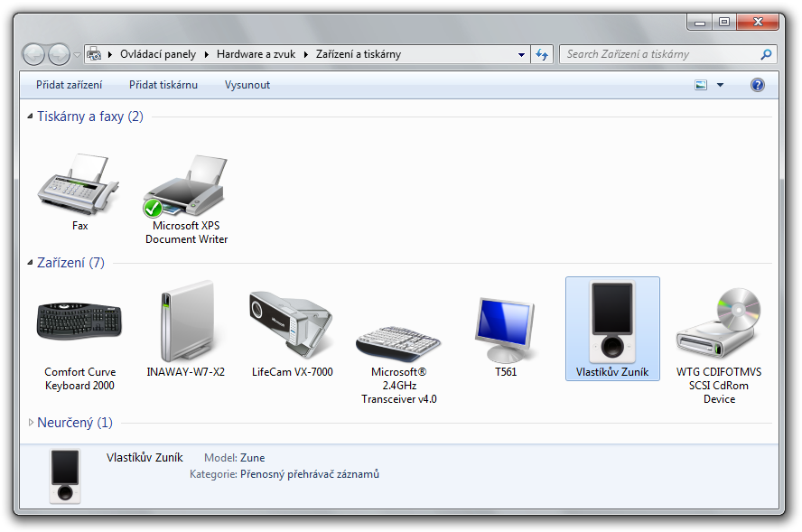Collapse the Tiskárny a faxy group

pyautogui.click(x=30, y=117)
